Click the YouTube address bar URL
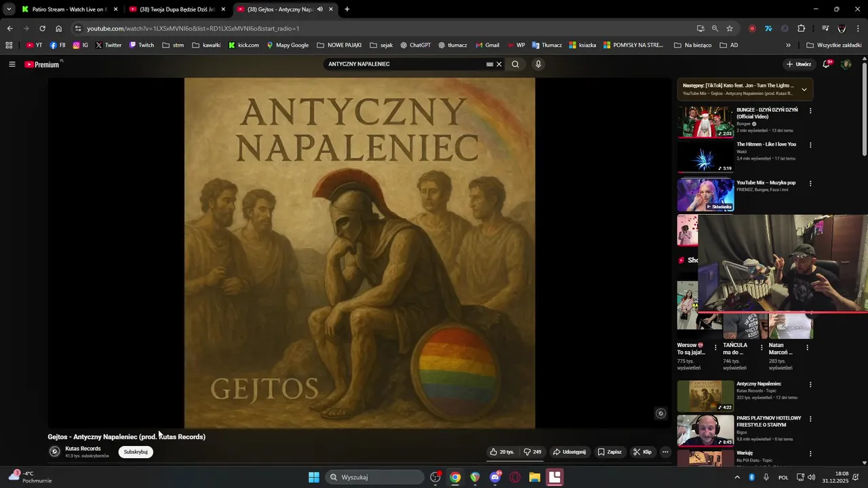Screen dimensions: 868x488 [x=193, y=28]
